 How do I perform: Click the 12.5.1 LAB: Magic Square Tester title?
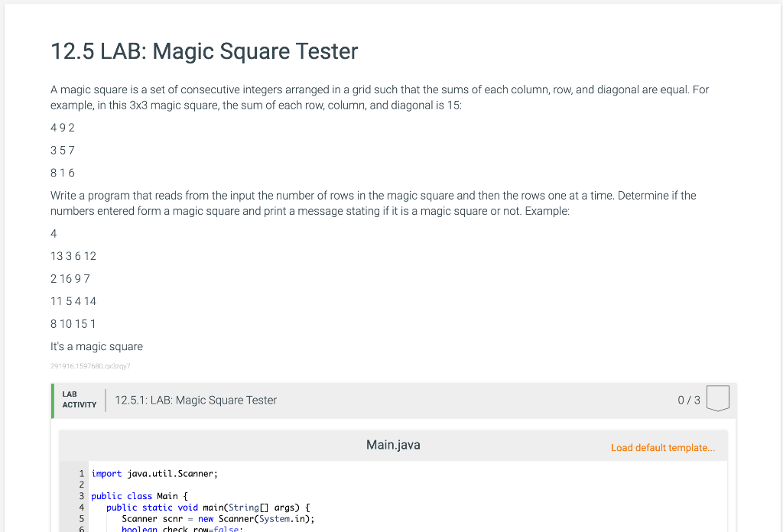click(196, 400)
